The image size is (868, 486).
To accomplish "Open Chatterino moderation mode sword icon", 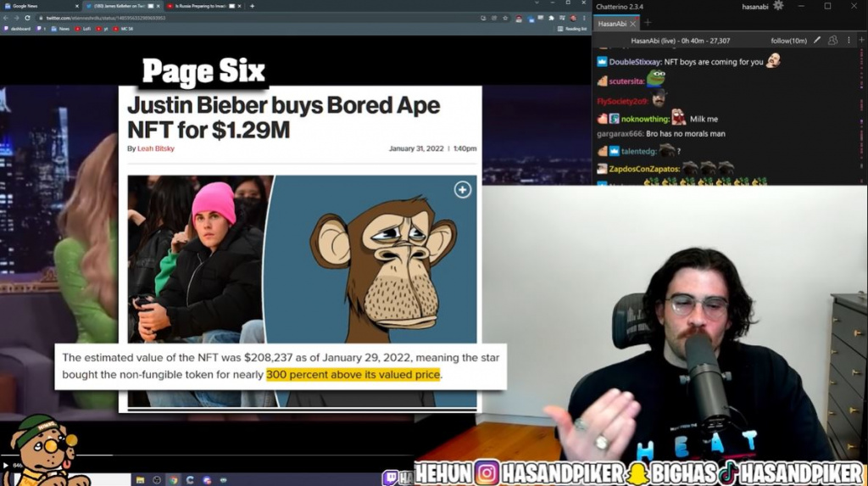I will pyautogui.click(x=816, y=41).
